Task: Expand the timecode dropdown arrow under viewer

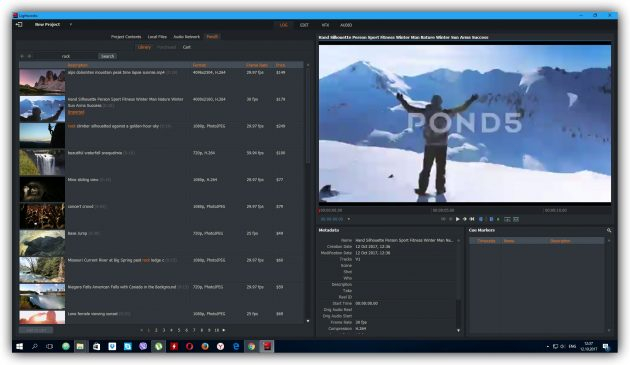Action: [x=349, y=219]
